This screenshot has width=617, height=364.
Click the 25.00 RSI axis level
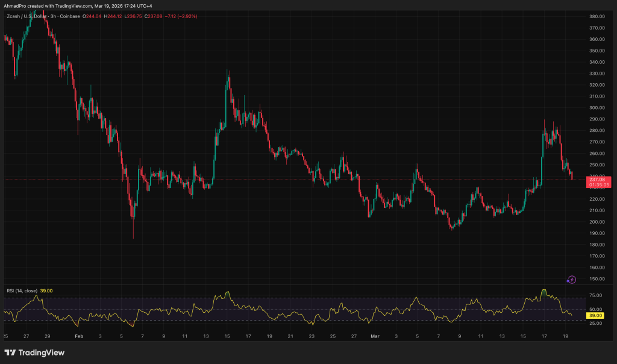597,324
